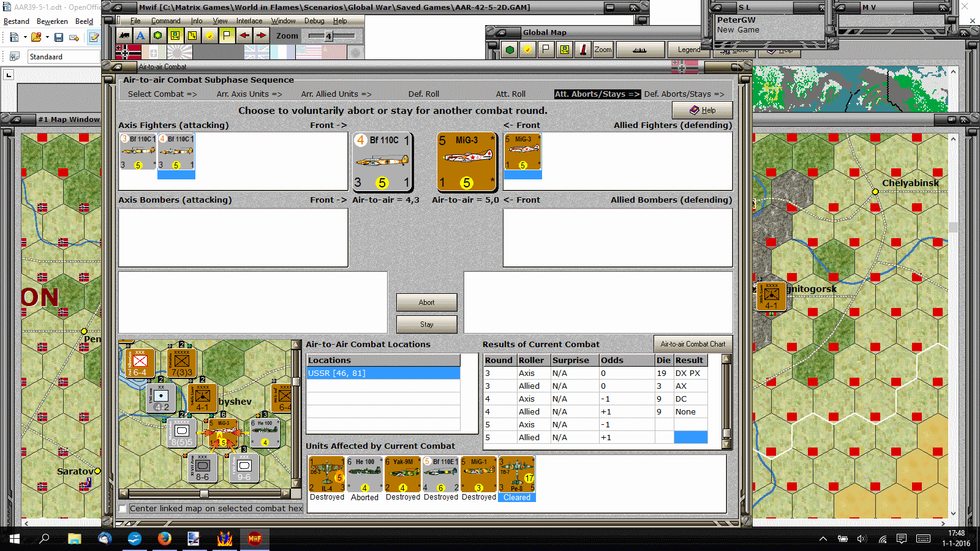The width and height of the screenshot is (980, 551).
Task: Open the Command menu
Action: [x=165, y=21]
